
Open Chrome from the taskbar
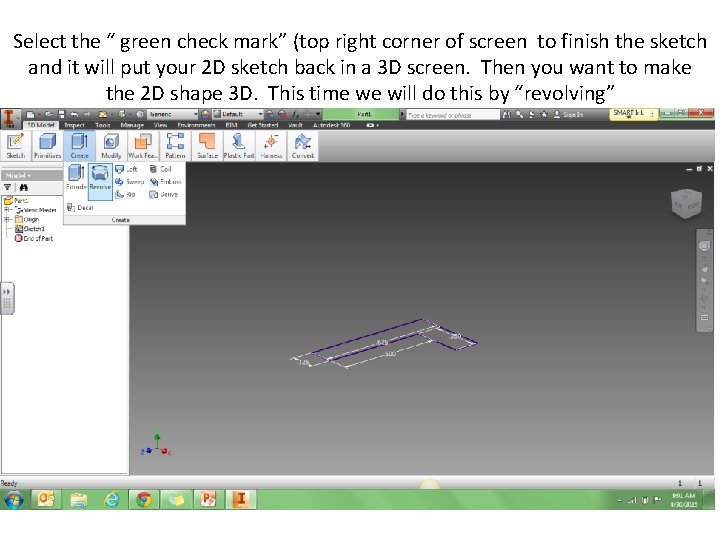click(x=144, y=499)
